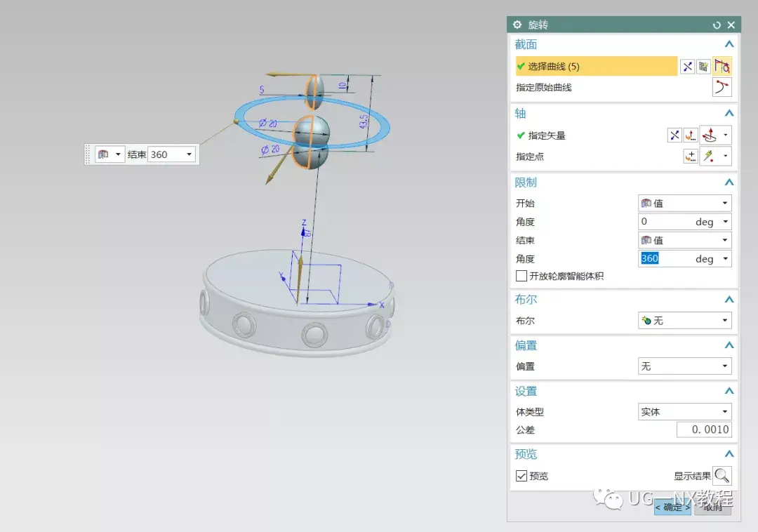Open the on-screen 结束 360 value dropdown
This screenshot has height=532, width=758.
click(189, 154)
